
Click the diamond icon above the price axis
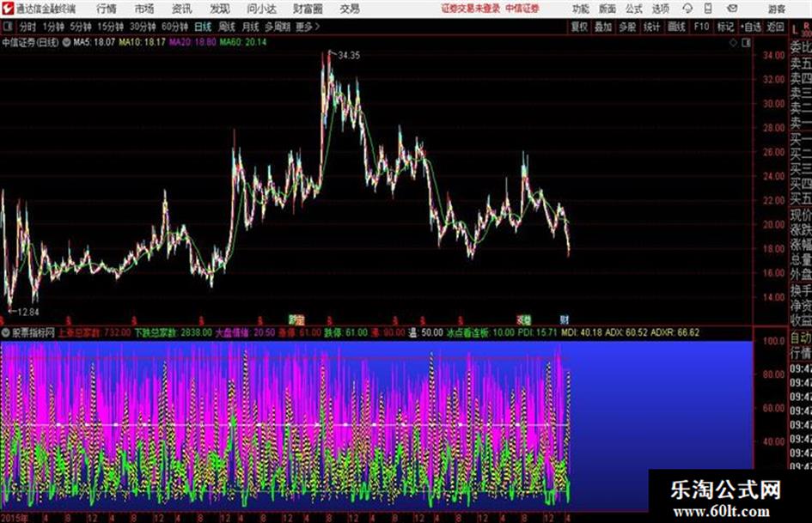tap(733, 43)
